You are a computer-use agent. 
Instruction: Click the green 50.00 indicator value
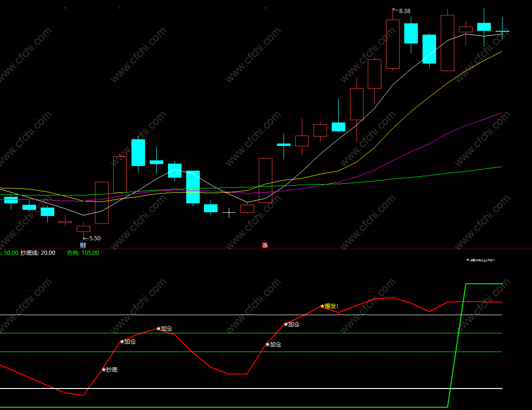(11, 252)
